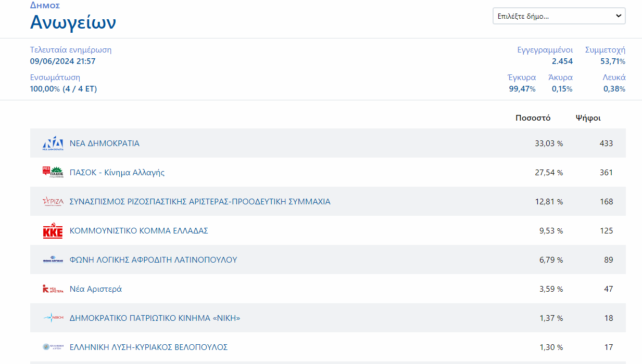Click the Νέα Αριστερά party logo
The width and height of the screenshot is (642, 364).
tap(53, 289)
